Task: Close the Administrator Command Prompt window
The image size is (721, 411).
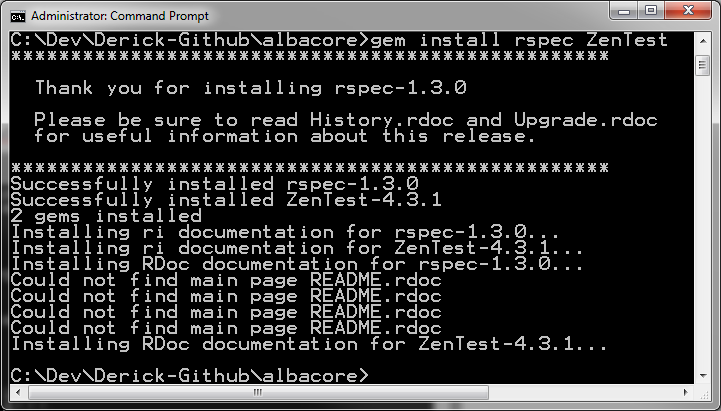Action: [x=688, y=11]
